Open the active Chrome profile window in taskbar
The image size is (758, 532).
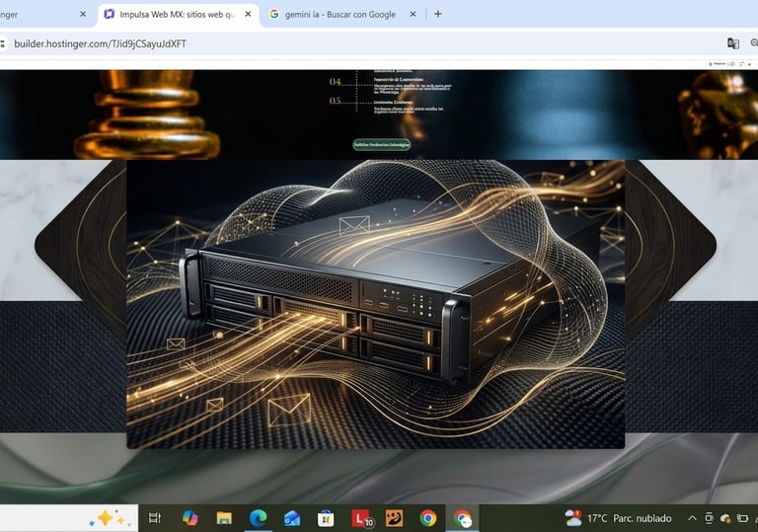(463, 518)
